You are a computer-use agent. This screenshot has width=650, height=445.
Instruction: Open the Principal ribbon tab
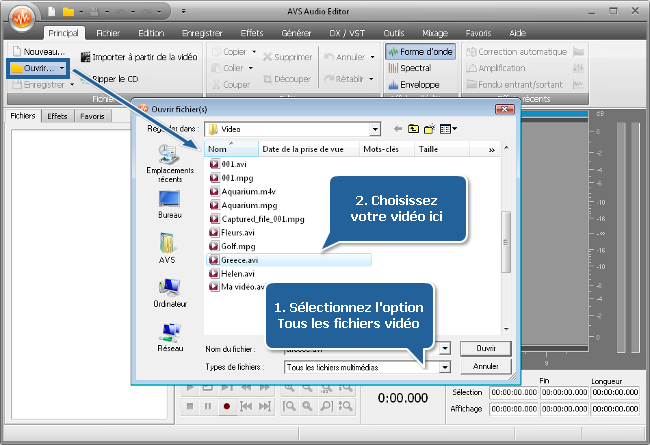(63, 33)
